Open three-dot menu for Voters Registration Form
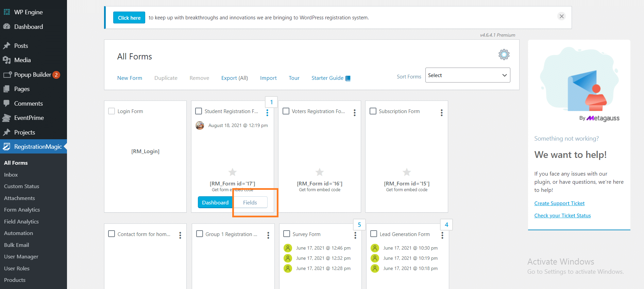Image resolution: width=644 pixels, height=289 pixels. point(355,113)
